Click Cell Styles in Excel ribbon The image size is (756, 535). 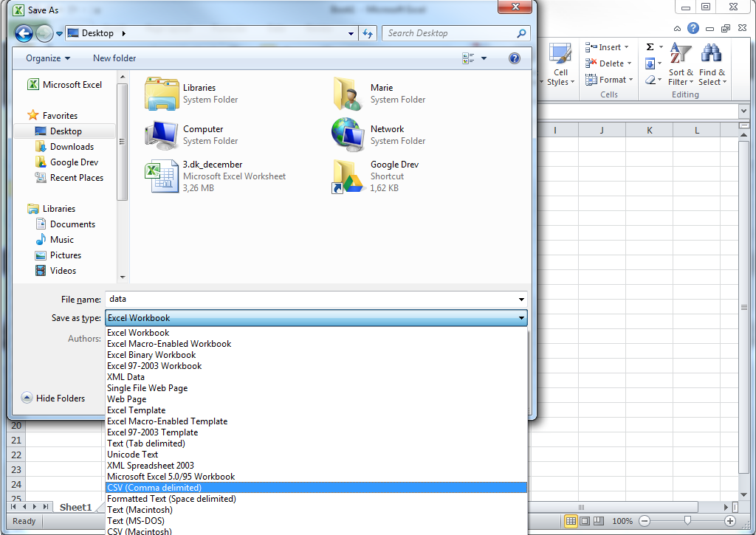pos(560,65)
